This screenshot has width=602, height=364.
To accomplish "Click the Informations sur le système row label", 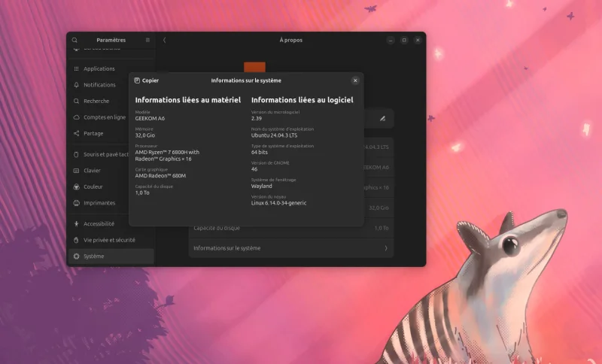I will point(227,248).
